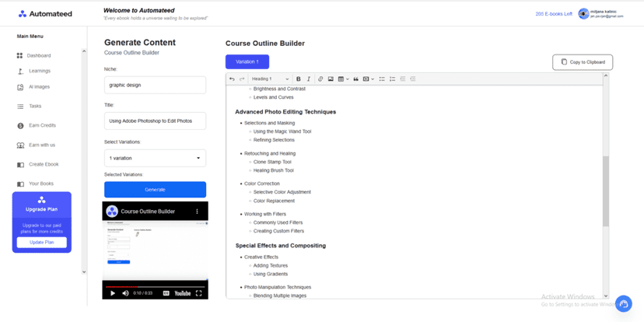
Task: Insert media into the editor
Action: click(x=366, y=79)
